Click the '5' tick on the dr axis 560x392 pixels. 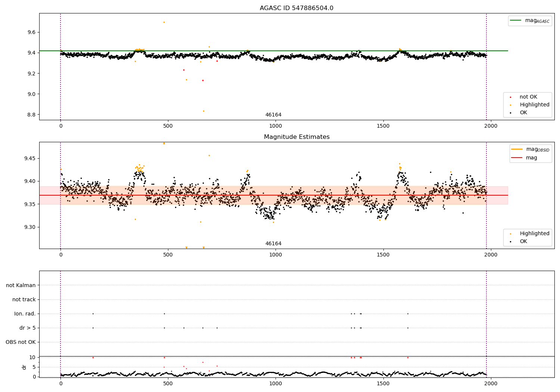[34, 367]
